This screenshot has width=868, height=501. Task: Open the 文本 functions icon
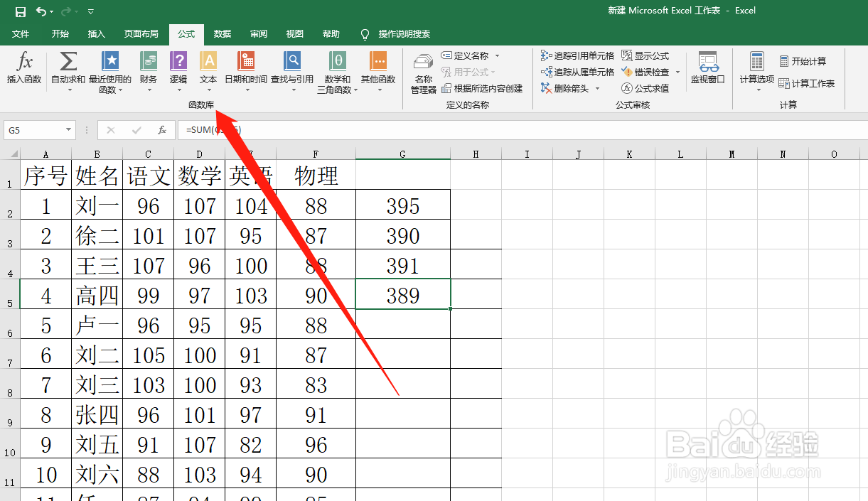coord(208,62)
